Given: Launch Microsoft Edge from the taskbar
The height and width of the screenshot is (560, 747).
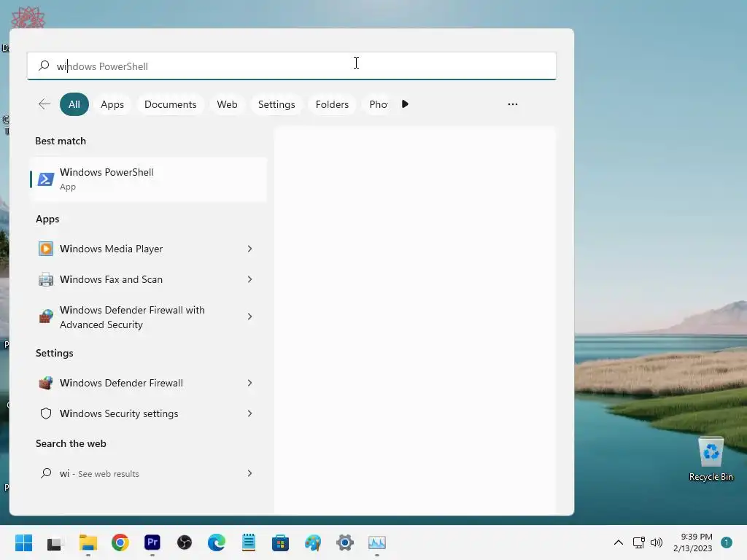Looking at the screenshot, I should (217, 542).
